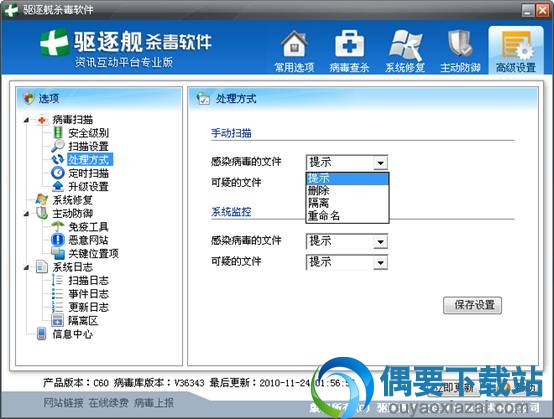Open the 主动防御 shield icon

coord(460,44)
